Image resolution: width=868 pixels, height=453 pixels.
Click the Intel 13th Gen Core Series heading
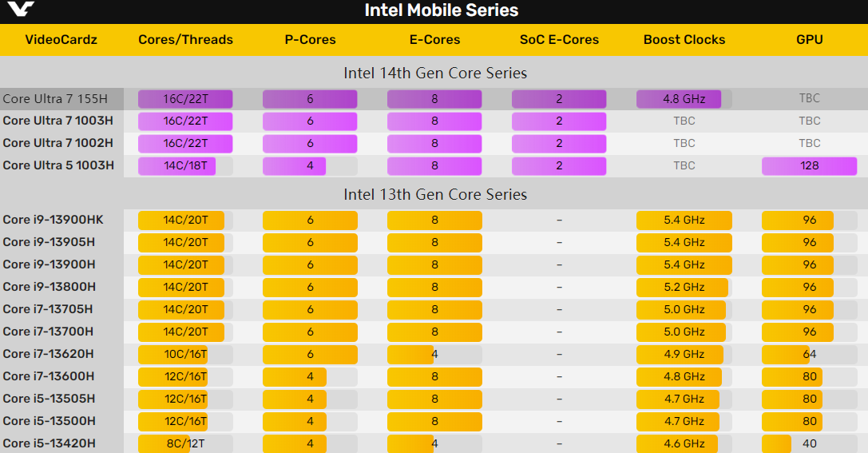pyautogui.click(x=435, y=194)
